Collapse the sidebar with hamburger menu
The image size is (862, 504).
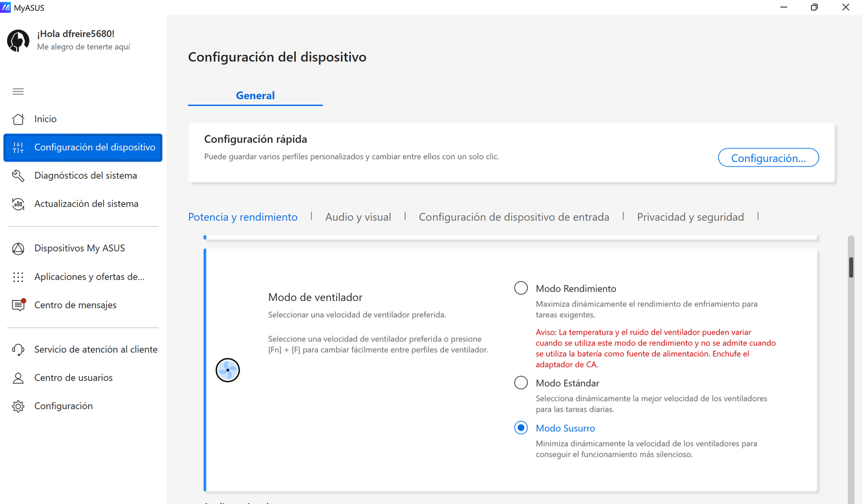(x=18, y=92)
